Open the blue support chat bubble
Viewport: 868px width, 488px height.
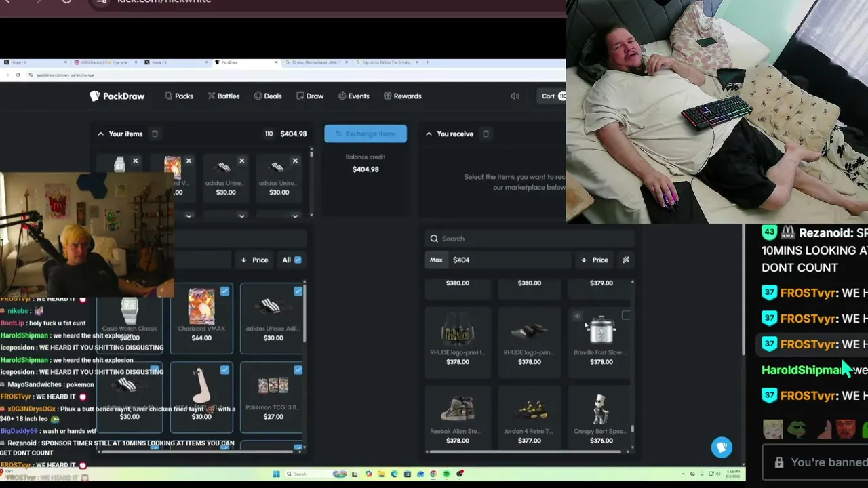click(722, 447)
